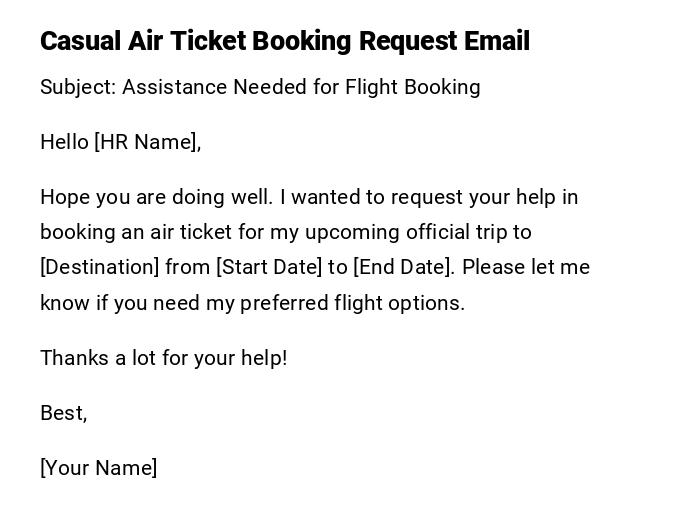Click the '[Destination]' placeholder text
Image resolution: width=700 pixels, height=530 pixels.
(x=99, y=267)
